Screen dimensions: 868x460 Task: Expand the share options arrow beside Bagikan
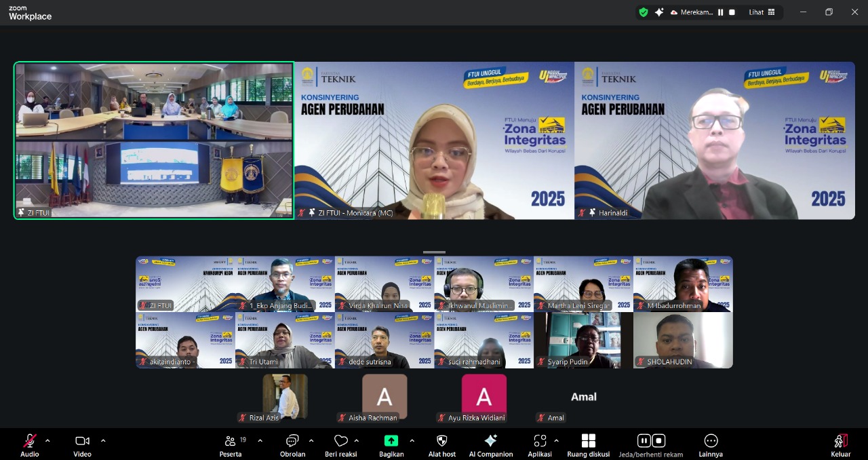tap(412, 440)
